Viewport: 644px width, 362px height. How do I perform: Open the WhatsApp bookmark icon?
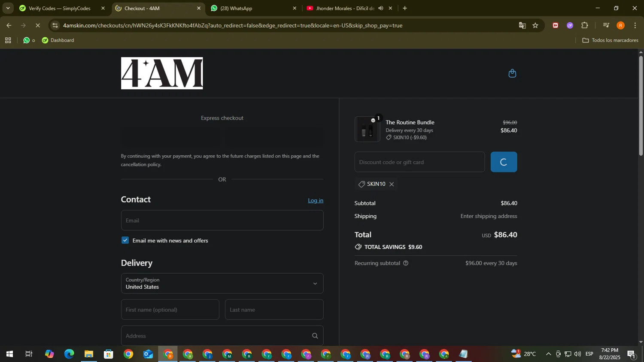click(x=27, y=40)
